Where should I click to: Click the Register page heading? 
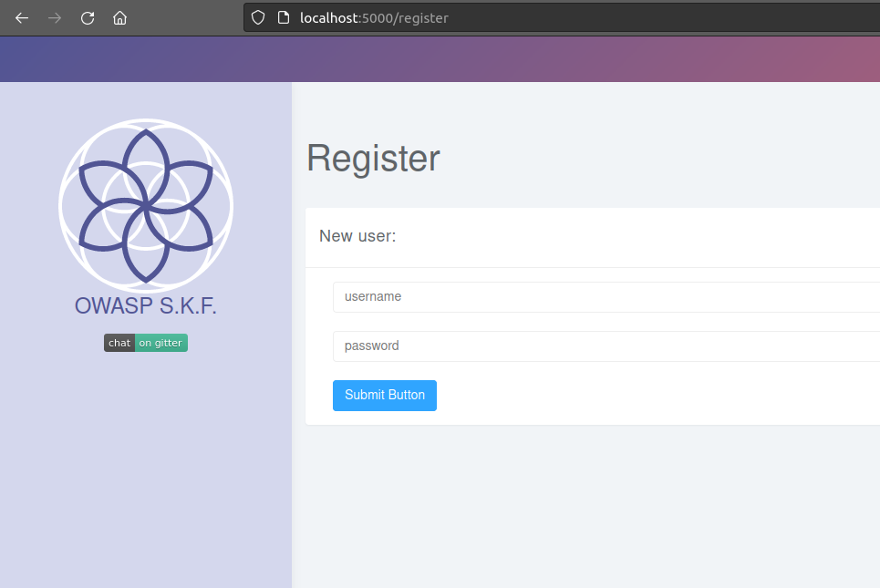tap(373, 159)
